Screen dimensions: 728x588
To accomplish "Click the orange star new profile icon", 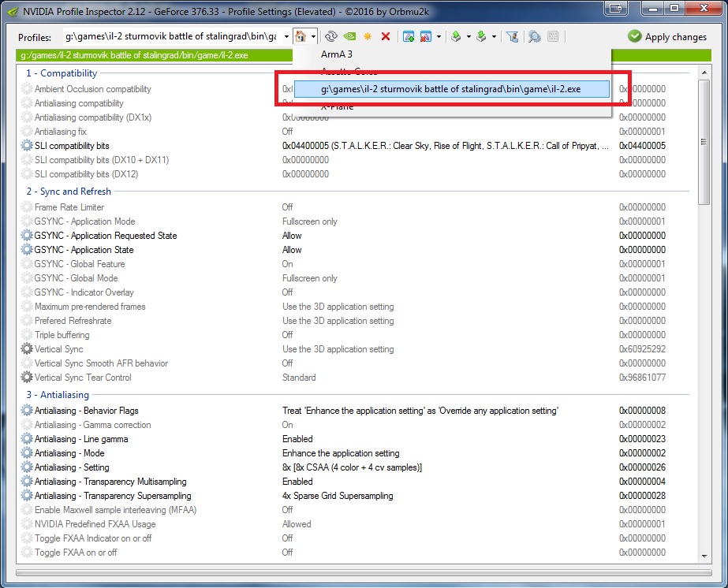I will (x=368, y=36).
